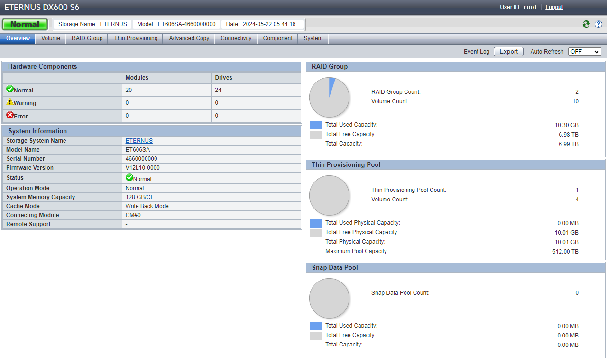This screenshot has width=607, height=364.
Task: Switch to the RAID Group tab
Action: pos(86,38)
